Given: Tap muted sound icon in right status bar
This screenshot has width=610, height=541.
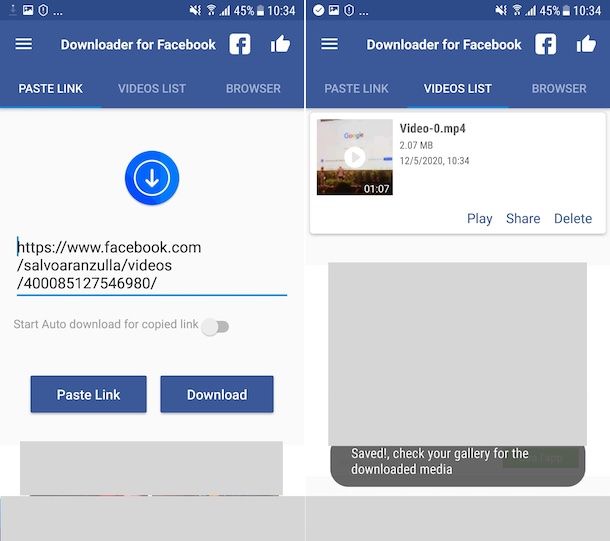Looking at the screenshot, I should (x=501, y=10).
